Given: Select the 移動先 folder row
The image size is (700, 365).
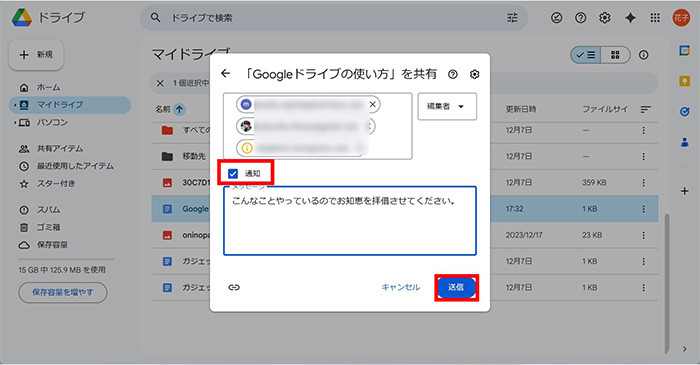Looking at the screenshot, I should click(404, 156).
